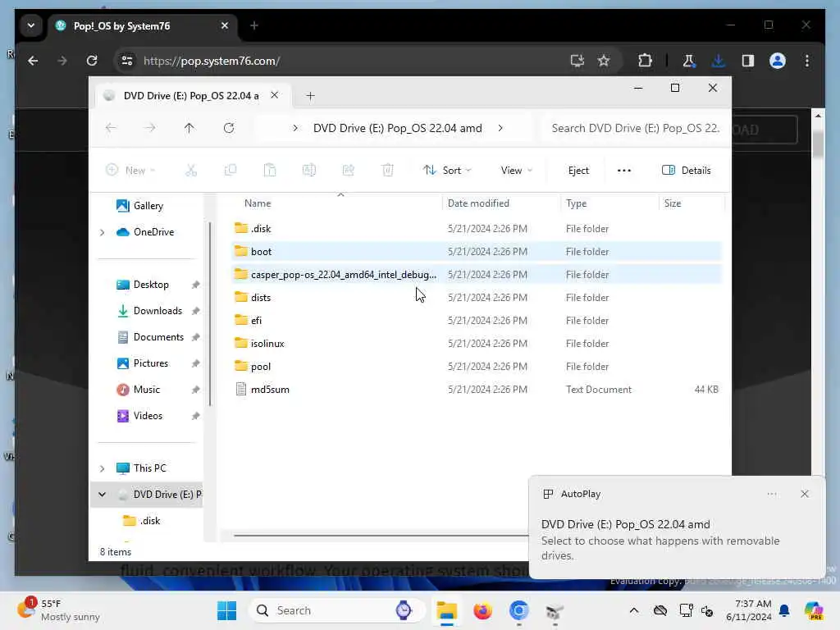The image size is (840, 630).
Task: Dismiss the AutoPlay notification
Action: pyautogui.click(x=804, y=494)
